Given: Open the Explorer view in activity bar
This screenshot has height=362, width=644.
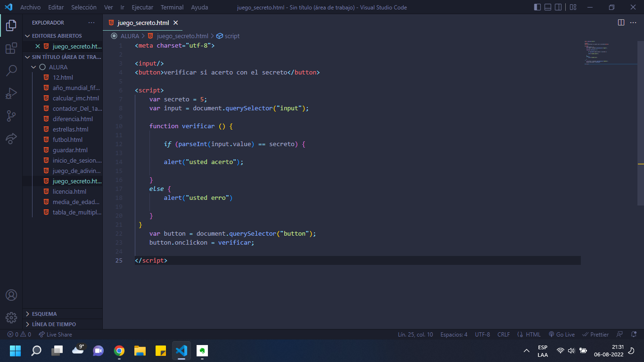Looking at the screenshot, I should (x=11, y=25).
